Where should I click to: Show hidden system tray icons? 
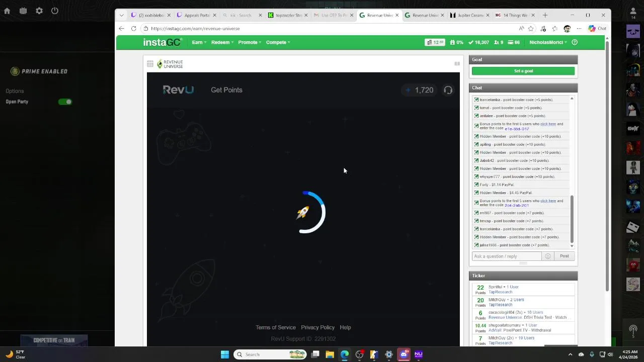(570, 354)
